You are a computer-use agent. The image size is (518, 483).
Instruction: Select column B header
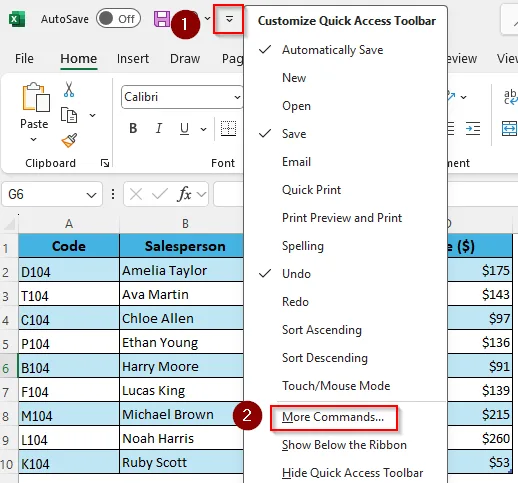pos(185,224)
